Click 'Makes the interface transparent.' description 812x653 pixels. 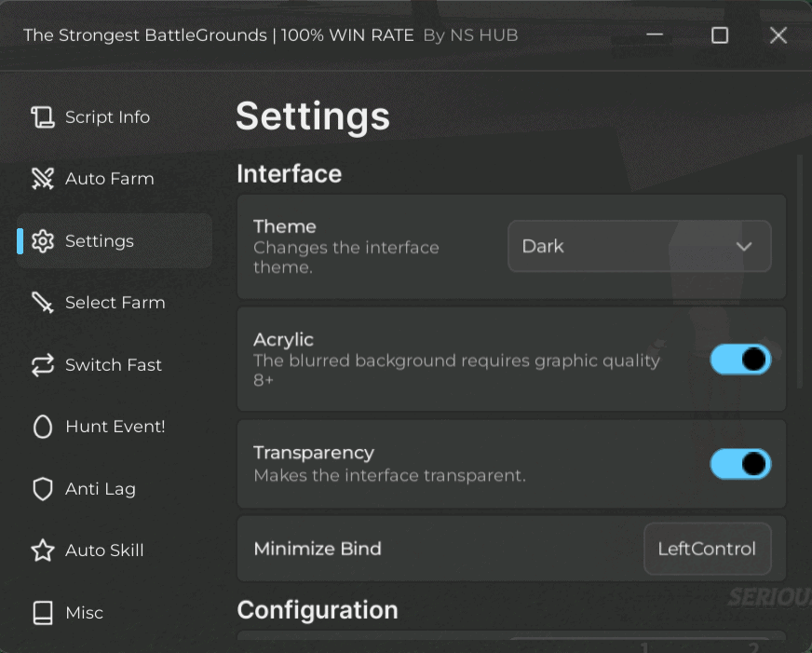390,475
